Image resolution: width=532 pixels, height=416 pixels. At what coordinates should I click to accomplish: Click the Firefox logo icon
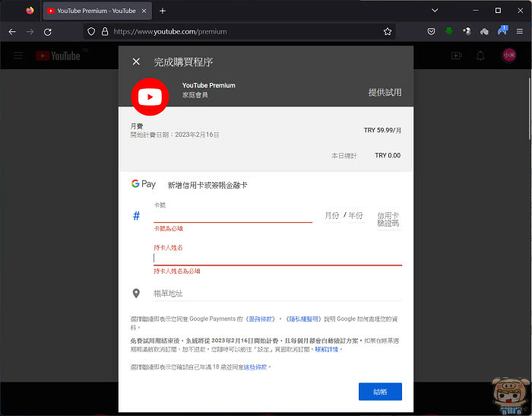[30, 11]
